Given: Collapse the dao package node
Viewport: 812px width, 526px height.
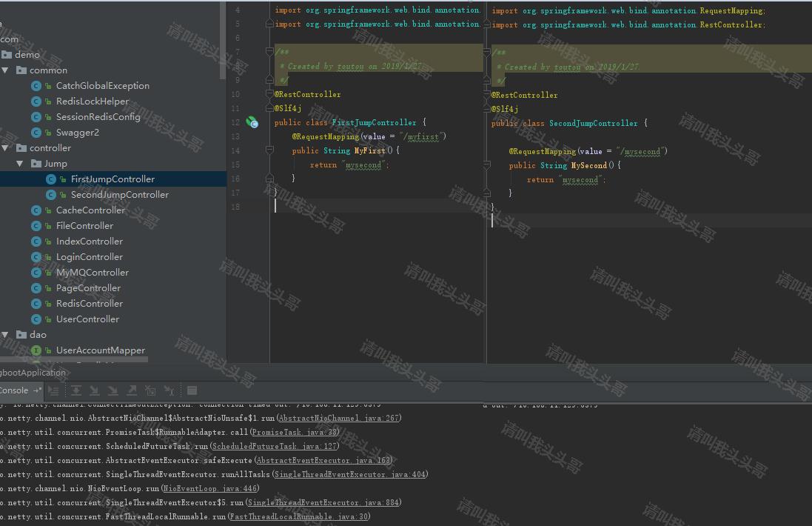Looking at the screenshot, I should (5, 334).
